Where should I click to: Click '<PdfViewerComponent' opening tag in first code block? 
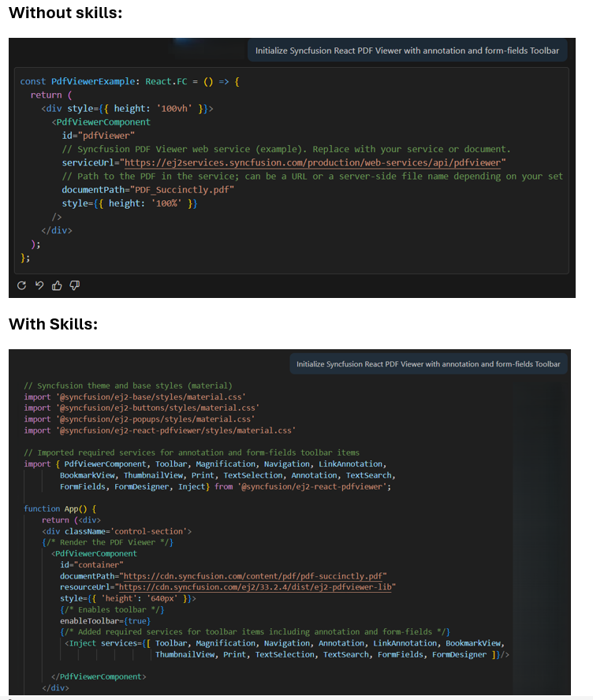tap(101, 122)
